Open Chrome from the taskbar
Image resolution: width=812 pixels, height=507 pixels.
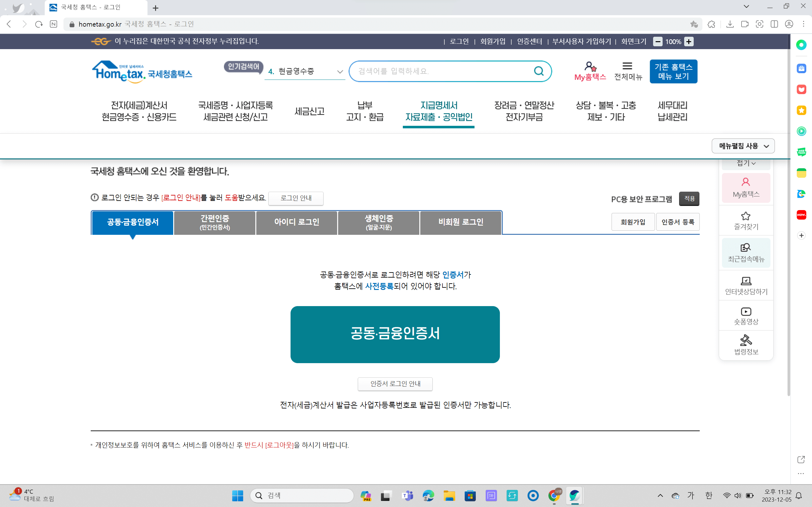pyautogui.click(x=554, y=495)
